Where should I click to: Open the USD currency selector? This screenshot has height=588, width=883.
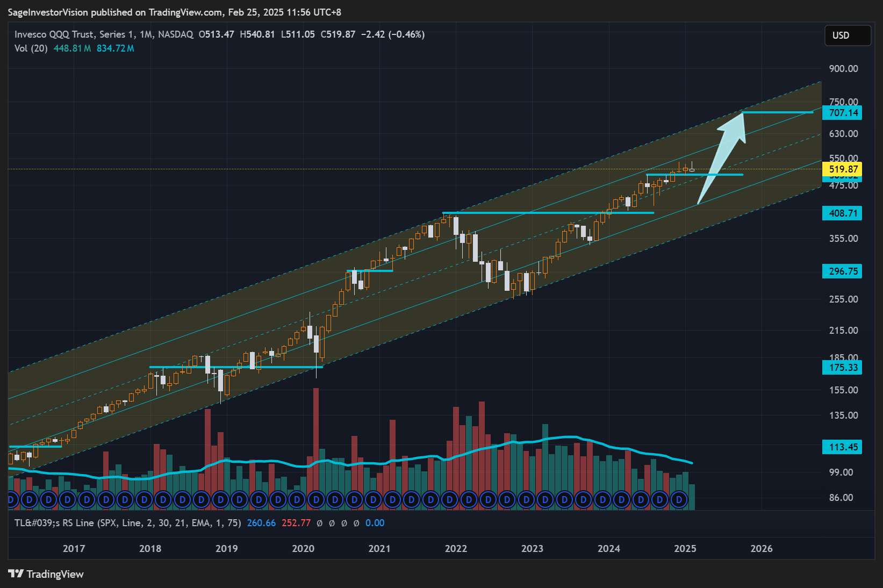coord(848,35)
